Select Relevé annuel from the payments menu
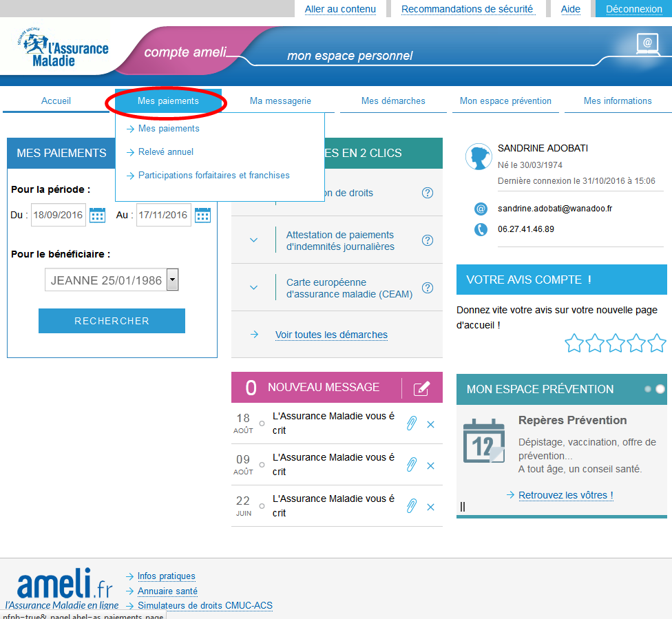The height and width of the screenshot is (619, 672). [x=165, y=152]
